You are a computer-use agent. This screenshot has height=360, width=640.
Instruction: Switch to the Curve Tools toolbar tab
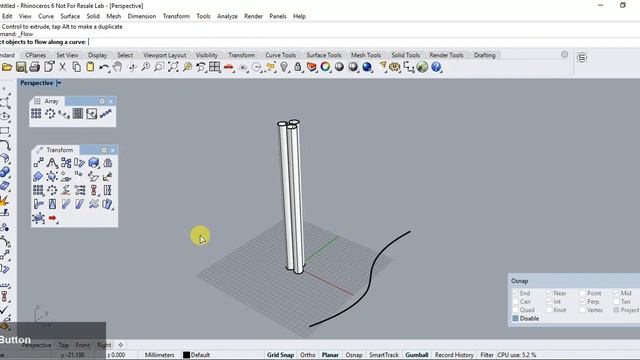[280, 55]
